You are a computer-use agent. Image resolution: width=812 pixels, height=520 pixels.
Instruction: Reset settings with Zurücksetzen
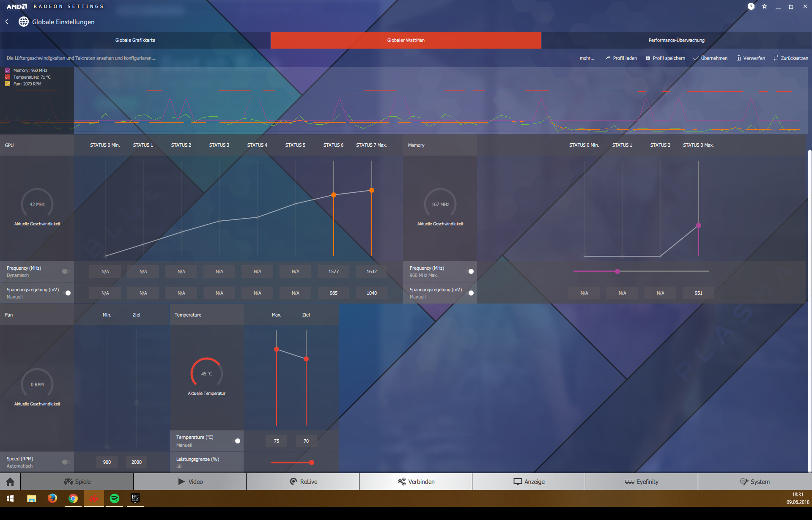(790, 58)
